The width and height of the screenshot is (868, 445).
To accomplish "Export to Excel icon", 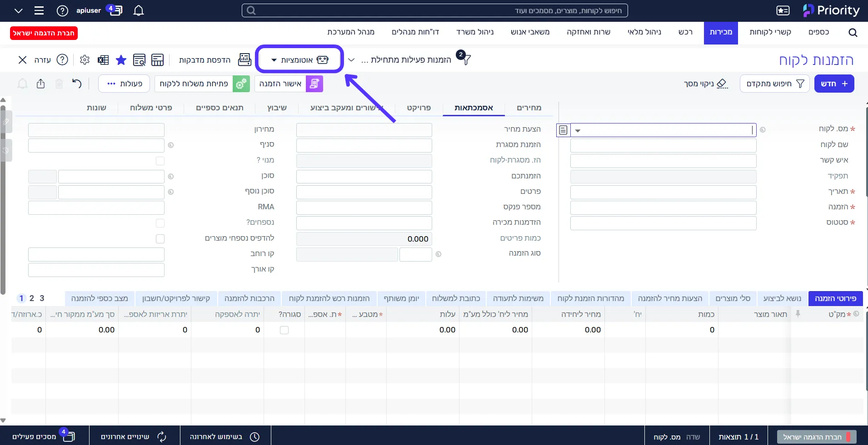I will (x=103, y=60).
